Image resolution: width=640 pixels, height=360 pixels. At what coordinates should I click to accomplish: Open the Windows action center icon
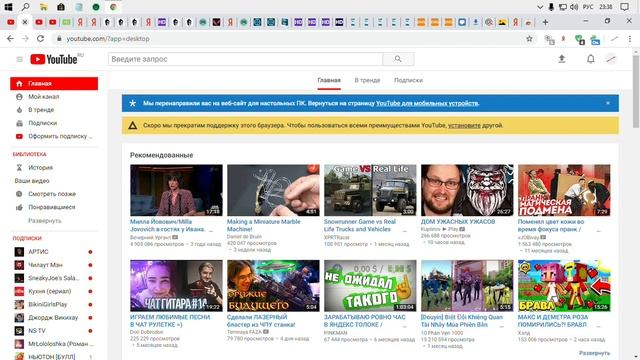point(624,7)
